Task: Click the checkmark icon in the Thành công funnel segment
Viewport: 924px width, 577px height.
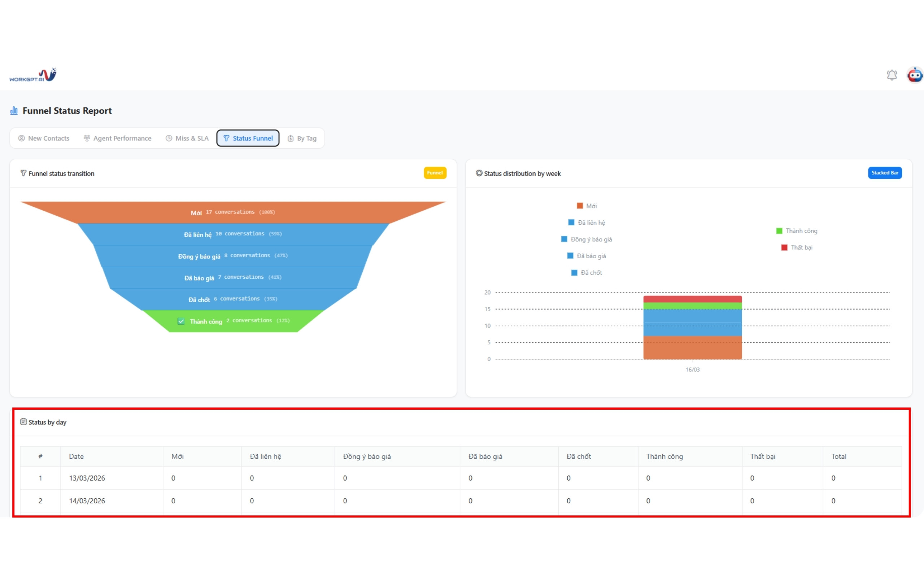Action: [x=181, y=321]
